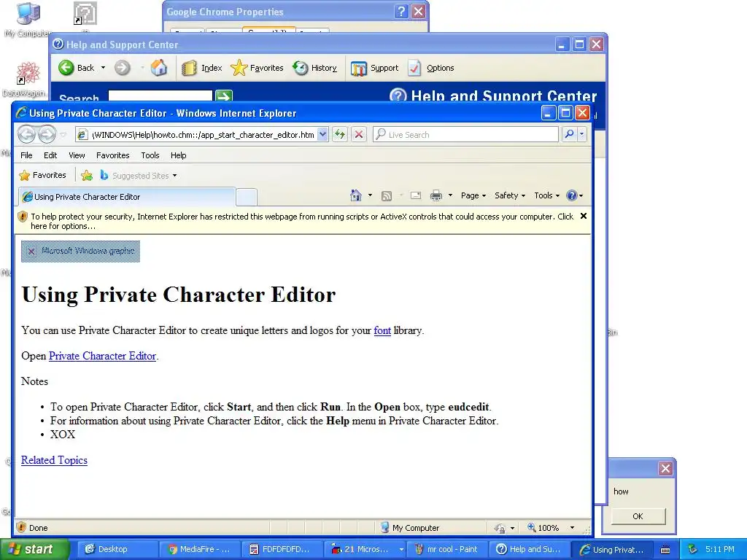Open the Help menu in menu bar
Screen dimensions: 747x560
tap(179, 155)
